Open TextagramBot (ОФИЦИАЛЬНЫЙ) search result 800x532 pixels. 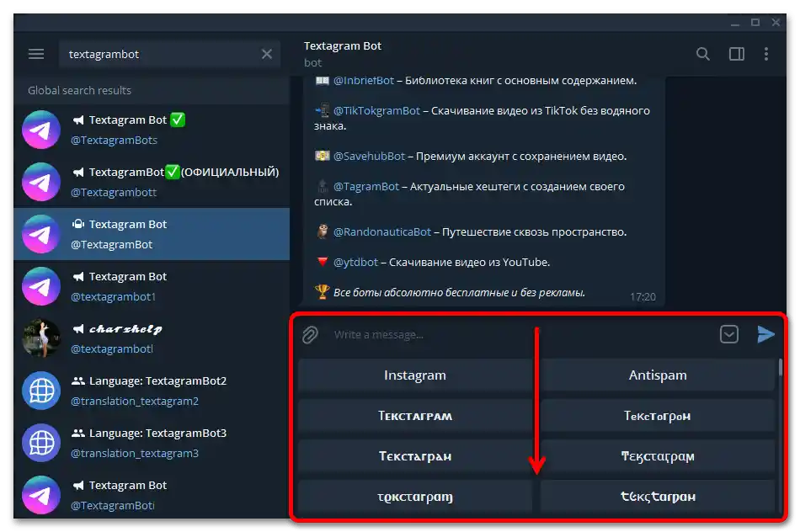click(152, 182)
